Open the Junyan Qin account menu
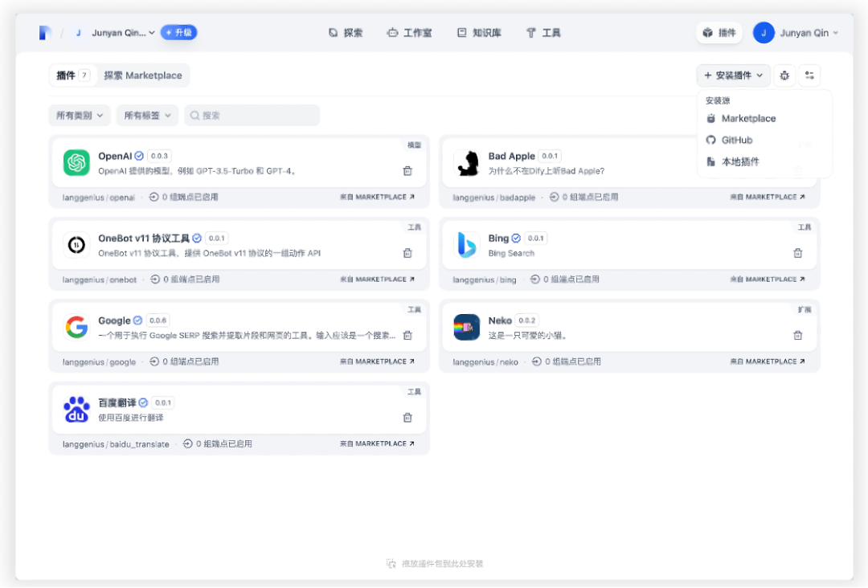868x588 pixels. point(796,33)
